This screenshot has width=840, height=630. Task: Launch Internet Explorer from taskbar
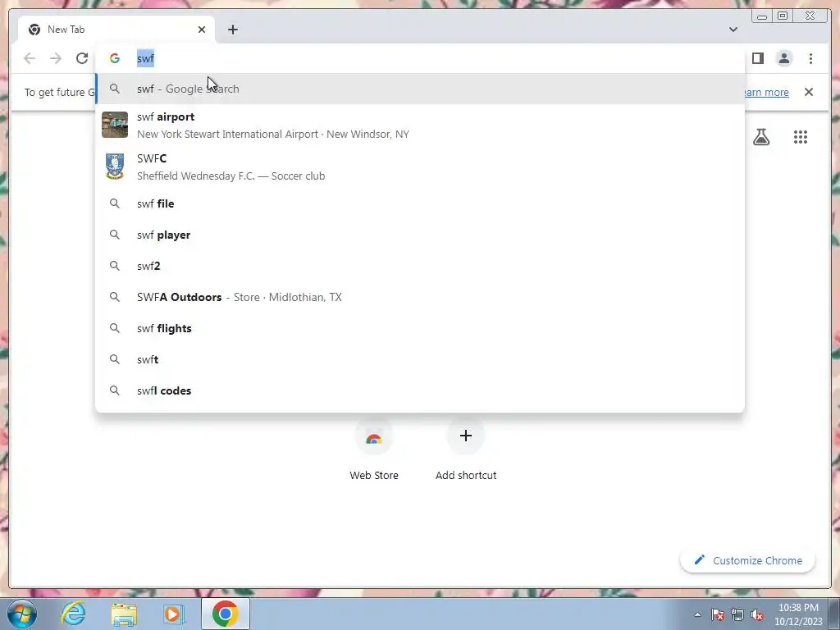73,614
